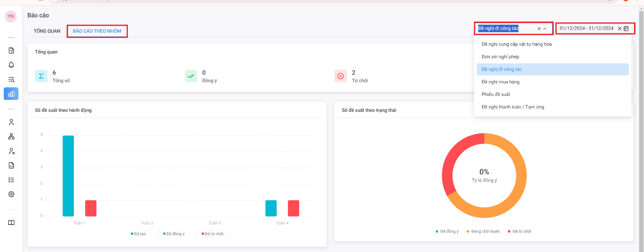The image size is (644, 252).
Task: Open the document icon in the sidebar
Action: coord(11,50)
